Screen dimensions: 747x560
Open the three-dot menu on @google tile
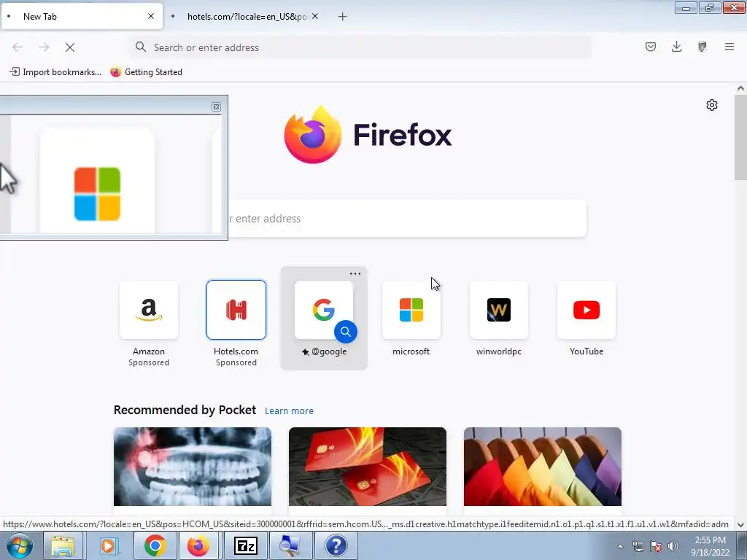(x=355, y=274)
